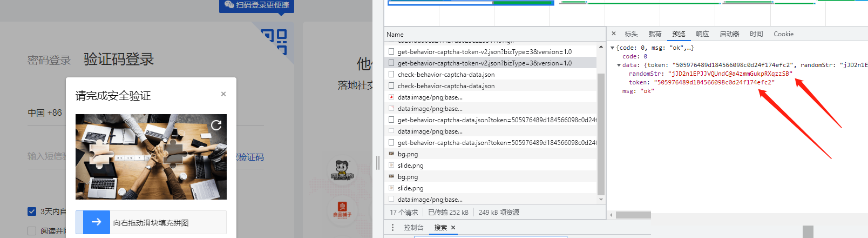Switch to the 响应 tab
Image resolution: width=868 pixels, height=238 pixels.
[x=702, y=34]
